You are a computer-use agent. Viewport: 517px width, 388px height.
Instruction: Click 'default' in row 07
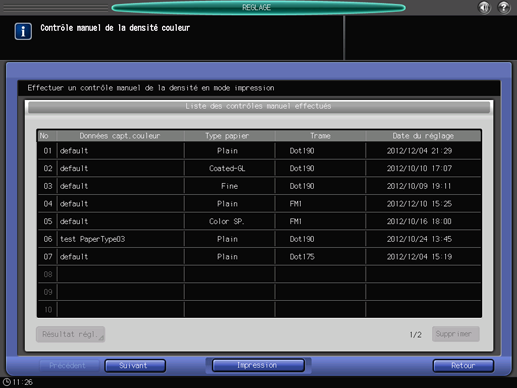tap(74, 257)
